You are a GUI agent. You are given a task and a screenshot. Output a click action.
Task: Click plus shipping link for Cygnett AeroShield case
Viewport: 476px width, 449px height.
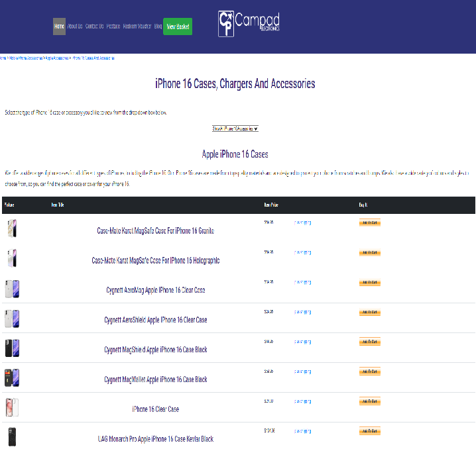point(303,312)
